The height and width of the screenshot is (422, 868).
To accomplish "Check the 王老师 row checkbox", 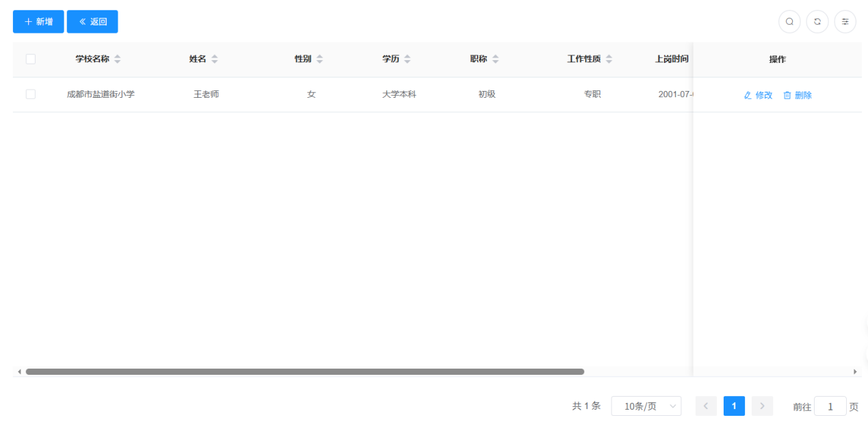I will (x=31, y=94).
